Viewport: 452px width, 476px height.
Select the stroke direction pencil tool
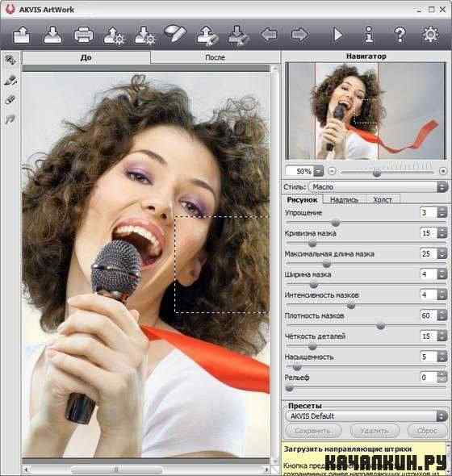point(11,80)
